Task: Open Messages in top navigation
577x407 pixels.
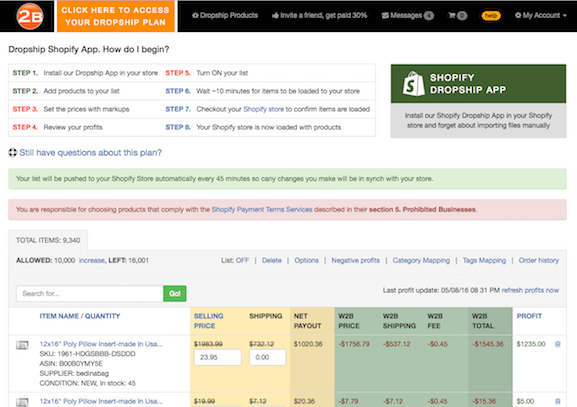Action: pos(407,15)
